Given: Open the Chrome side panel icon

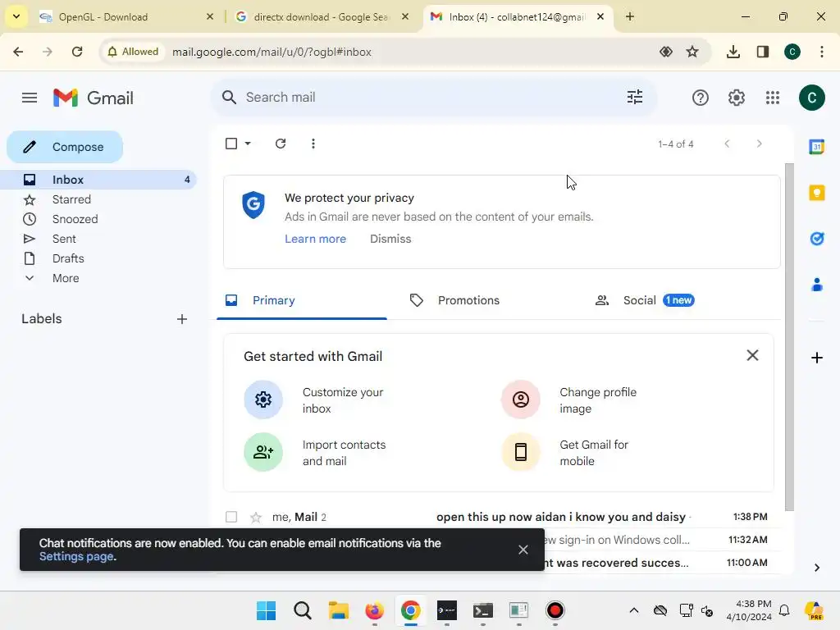Looking at the screenshot, I should pos(763,52).
